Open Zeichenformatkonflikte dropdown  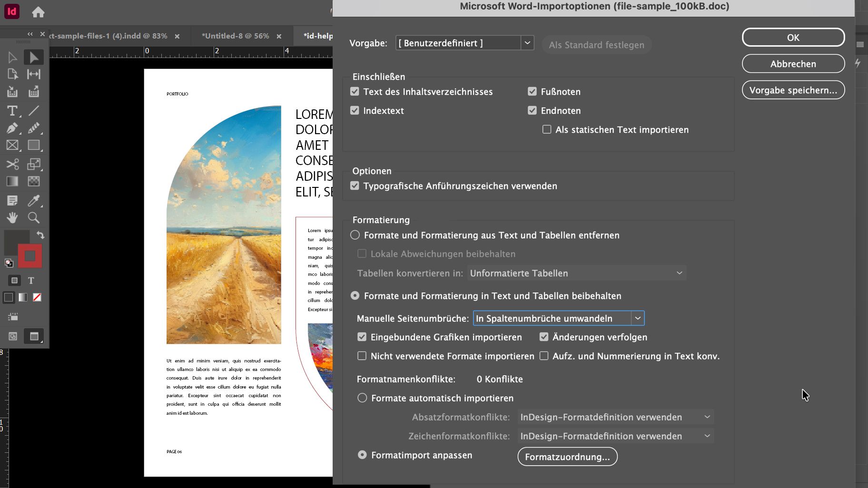click(616, 436)
